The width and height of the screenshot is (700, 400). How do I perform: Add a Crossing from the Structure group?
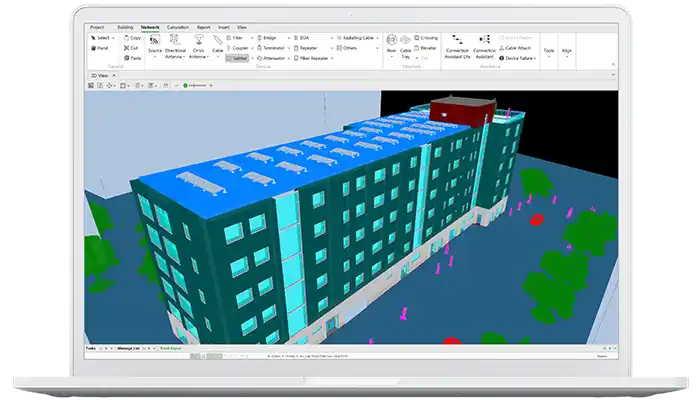427,37
